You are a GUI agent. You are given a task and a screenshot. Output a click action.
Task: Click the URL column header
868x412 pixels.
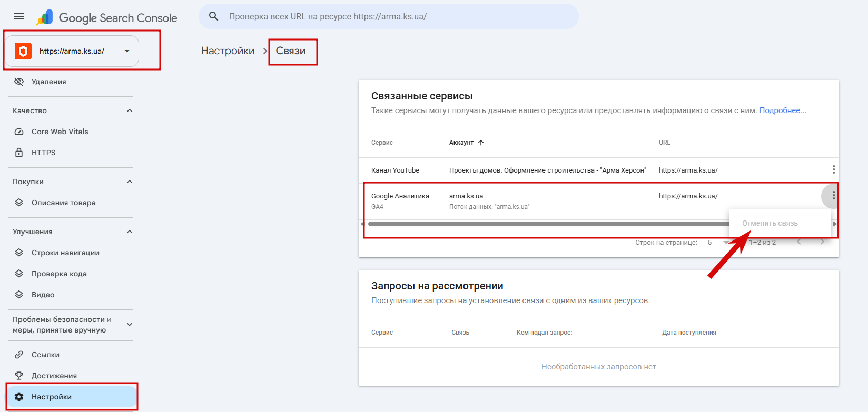[x=665, y=143]
